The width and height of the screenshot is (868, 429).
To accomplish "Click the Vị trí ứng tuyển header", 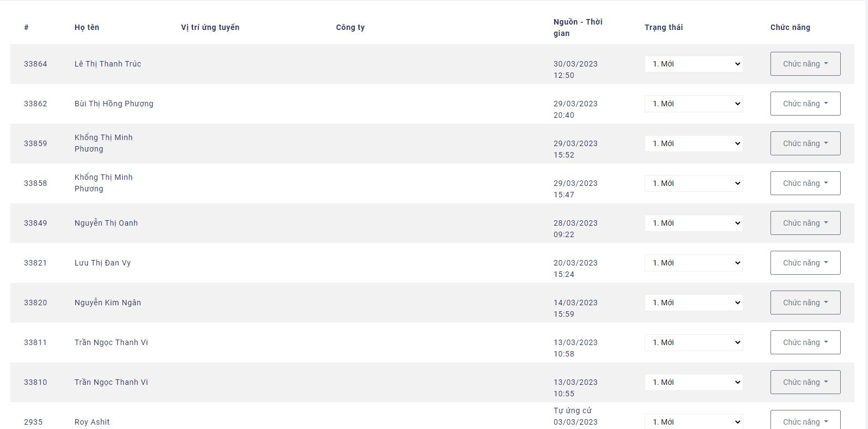I will (x=210, y=27).
